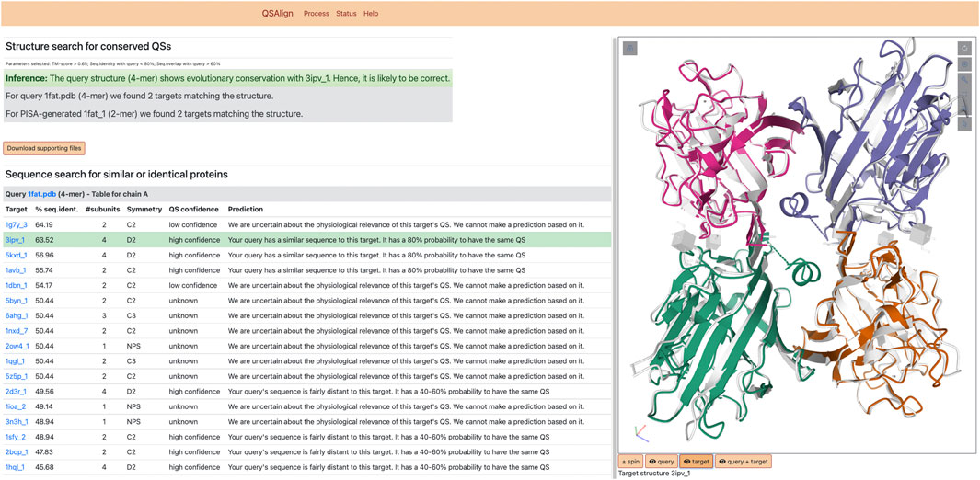
Task: Toggle selection mode cursor icon in the viewer
Action: [x=964, y=123]
